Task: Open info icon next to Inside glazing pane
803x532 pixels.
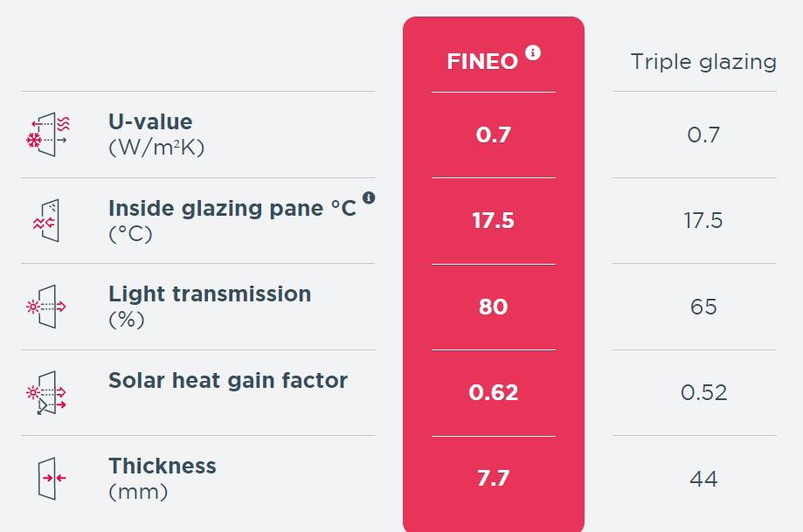Action: tap(369, 198)
